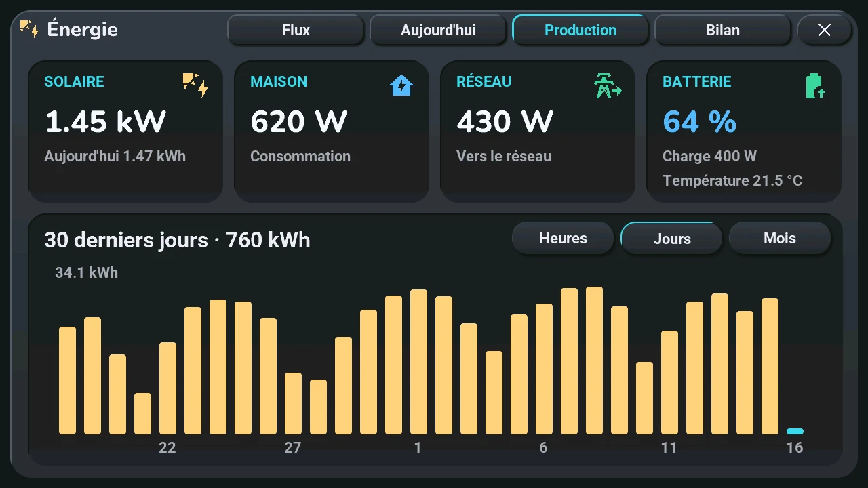Click the RÉSEAU card title

tap(484, 81)
